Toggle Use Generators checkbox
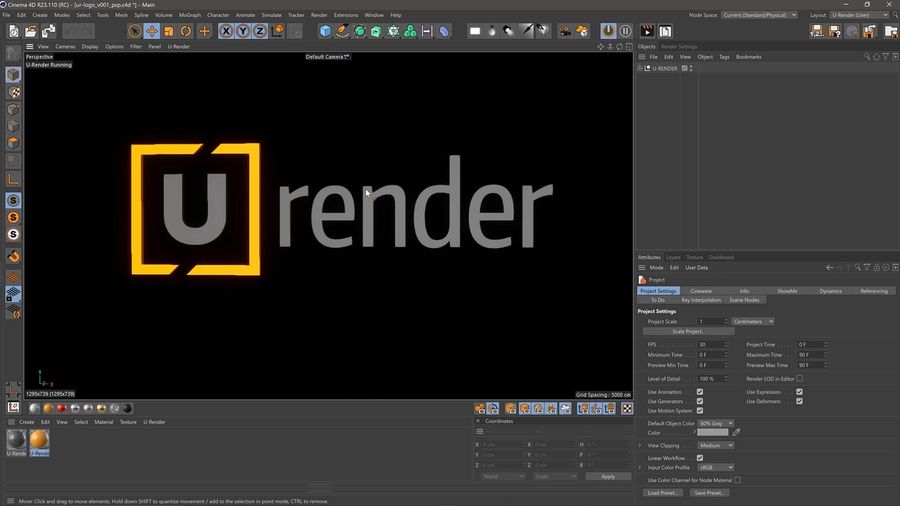The height and width of the screenshot is (506, 900). [700, 401]
